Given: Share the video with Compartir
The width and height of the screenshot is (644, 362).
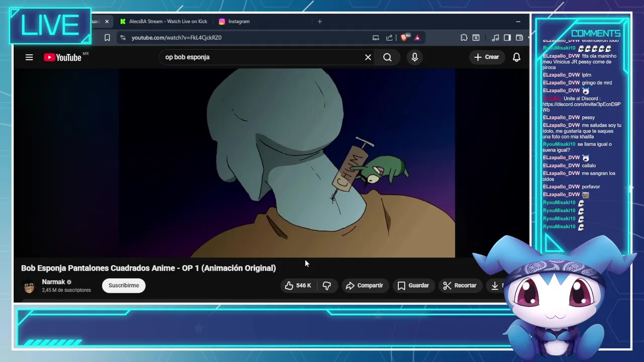Looking at the screenshot, I should [365, 286].
